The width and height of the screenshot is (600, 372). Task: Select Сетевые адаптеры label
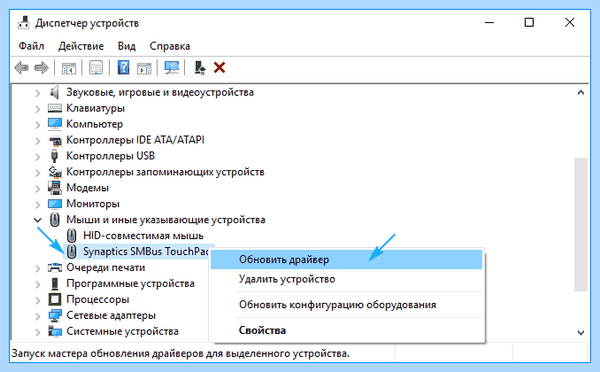coord(111,315)
